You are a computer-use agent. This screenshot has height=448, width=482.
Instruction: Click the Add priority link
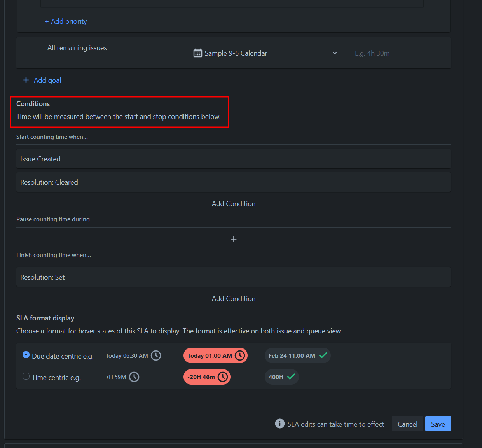coord(66,21)
